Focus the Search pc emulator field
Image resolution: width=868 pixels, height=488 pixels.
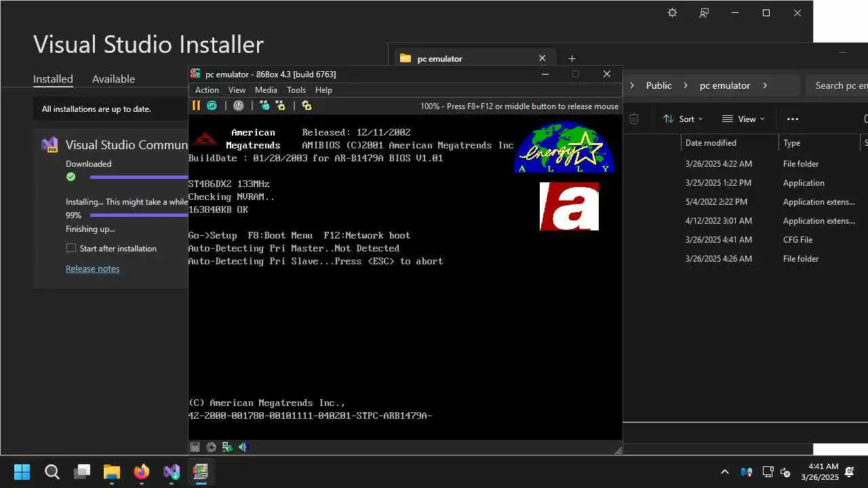[837, 85]
